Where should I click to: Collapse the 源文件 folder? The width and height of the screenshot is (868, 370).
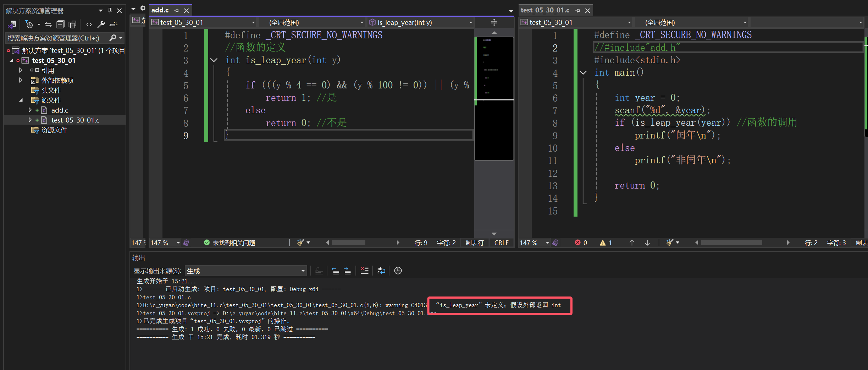21,100
